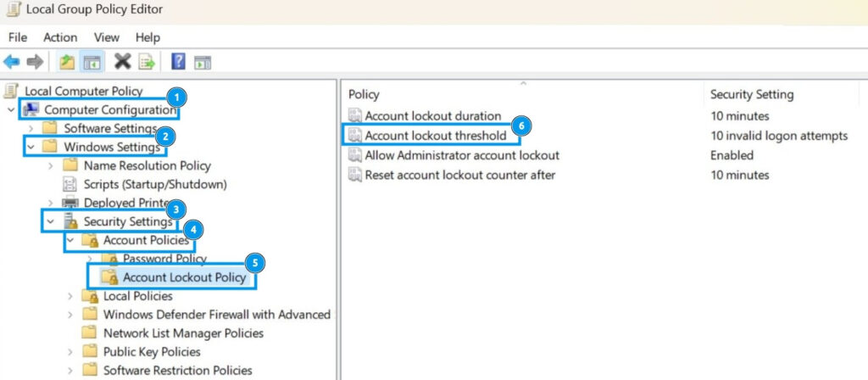Image resolution: width=868 pixels, height=380 pixels.
Task: Click the Windows Settings folder icon
Action: pos(50,147)
